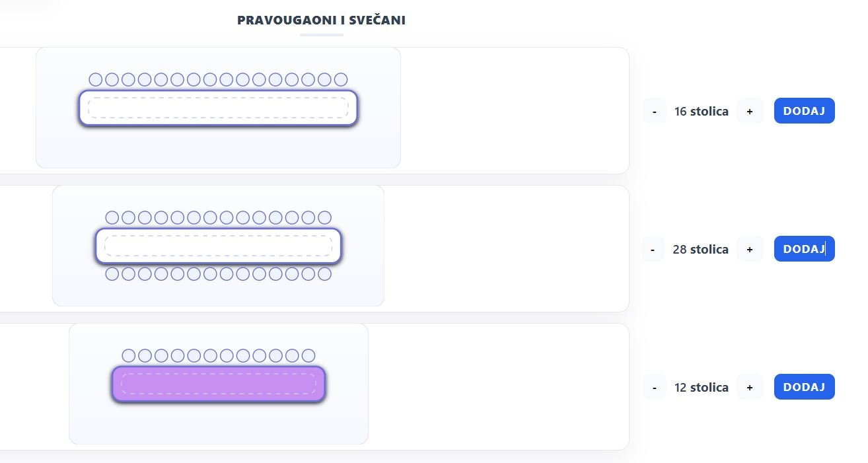This screenshot has width=868, height=463.
Task: Select the purple 12-chair table preview
Action: (218, 423)
